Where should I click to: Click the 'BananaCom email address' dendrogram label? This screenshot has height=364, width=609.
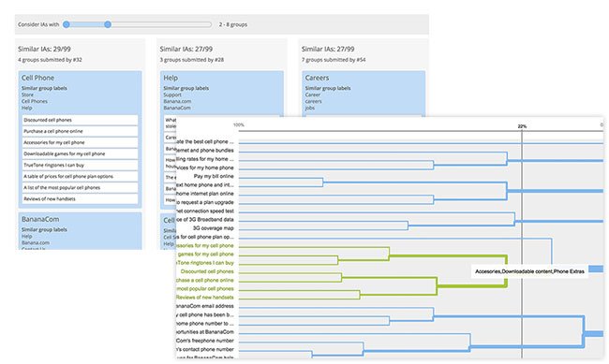[205, 306]
